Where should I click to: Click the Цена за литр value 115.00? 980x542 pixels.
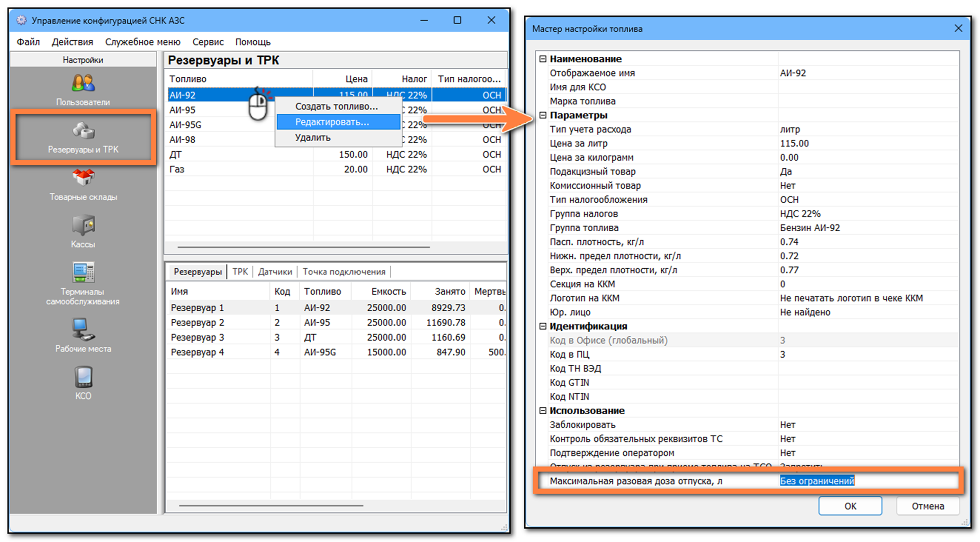(868, 143)
